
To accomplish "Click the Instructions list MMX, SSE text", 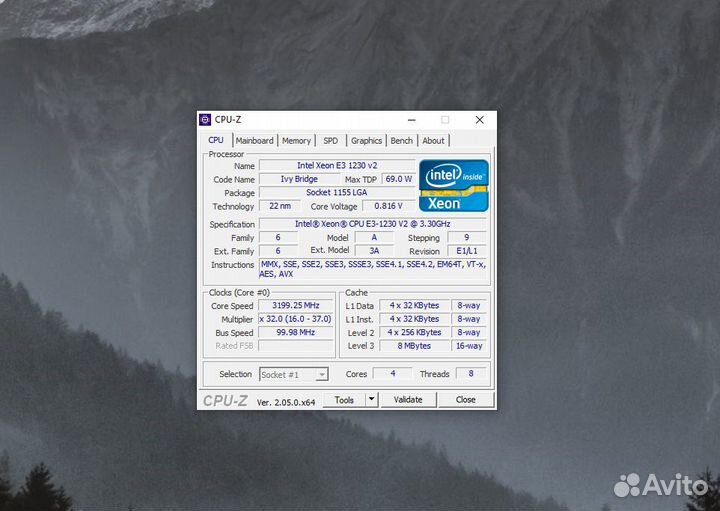I will (x=372, y=269).
